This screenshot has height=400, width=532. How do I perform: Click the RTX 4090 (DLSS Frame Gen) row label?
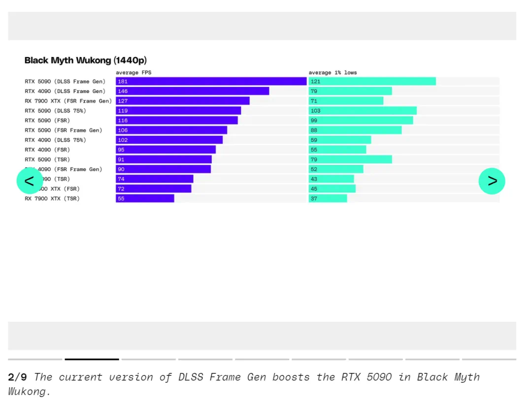point(65,92)
